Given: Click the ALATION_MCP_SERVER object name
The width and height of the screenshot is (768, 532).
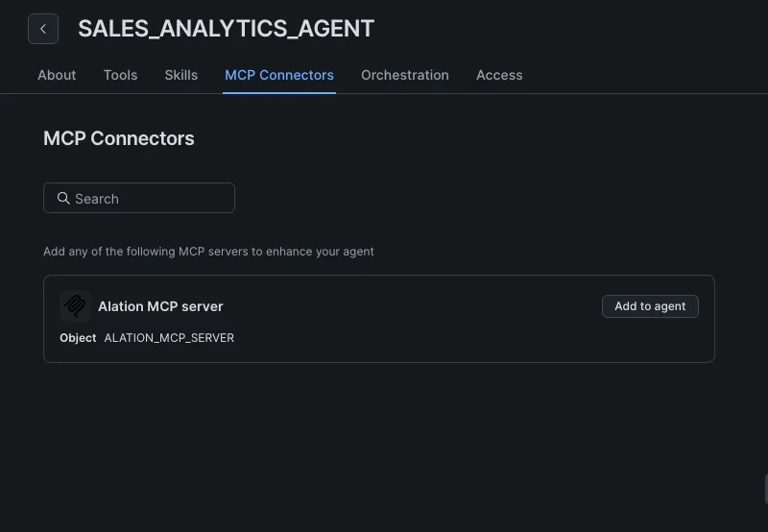Looking at the screenshot, I should [x=169, y=338].
